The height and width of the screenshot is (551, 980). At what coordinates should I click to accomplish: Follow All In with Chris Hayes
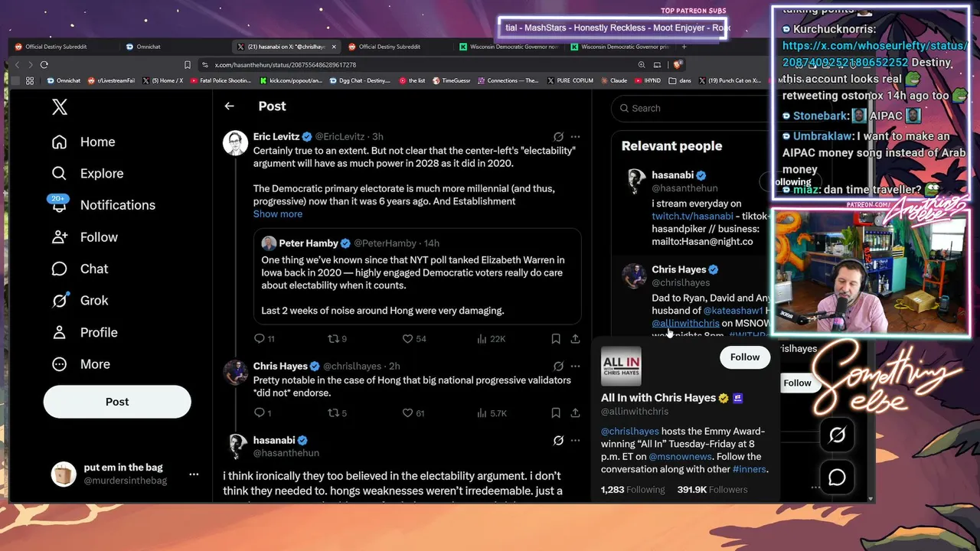coord(745,357)
